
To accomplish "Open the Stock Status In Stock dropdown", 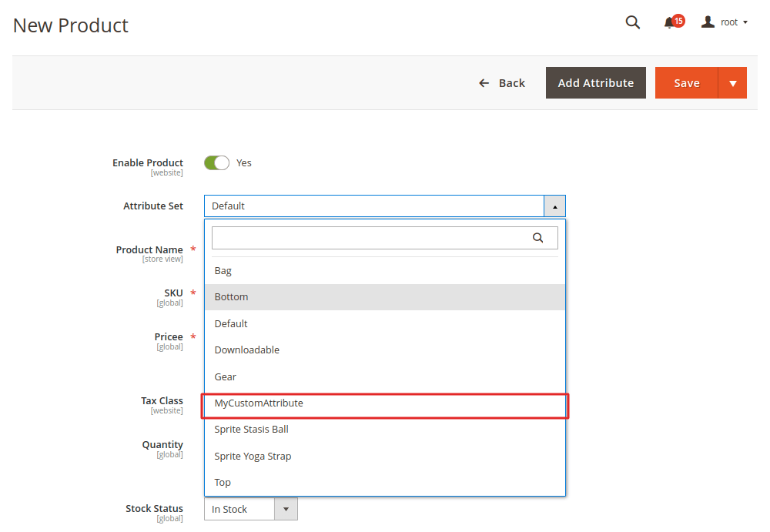I will click(x=251, y=509).
